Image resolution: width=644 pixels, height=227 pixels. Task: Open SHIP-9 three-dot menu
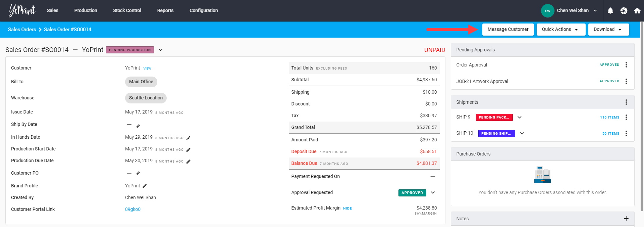click(626, 117)
